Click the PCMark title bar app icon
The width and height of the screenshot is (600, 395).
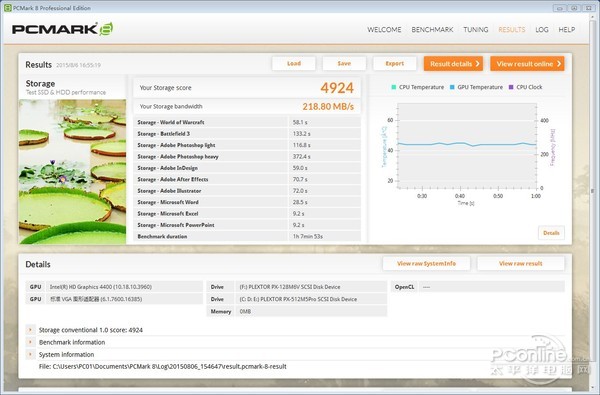click(7, 8)
